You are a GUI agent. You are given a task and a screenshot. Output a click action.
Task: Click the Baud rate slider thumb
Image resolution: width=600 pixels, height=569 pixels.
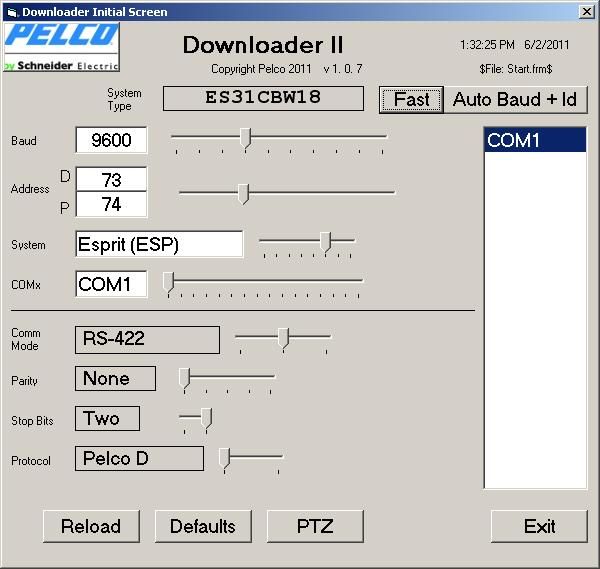(245, 138)
